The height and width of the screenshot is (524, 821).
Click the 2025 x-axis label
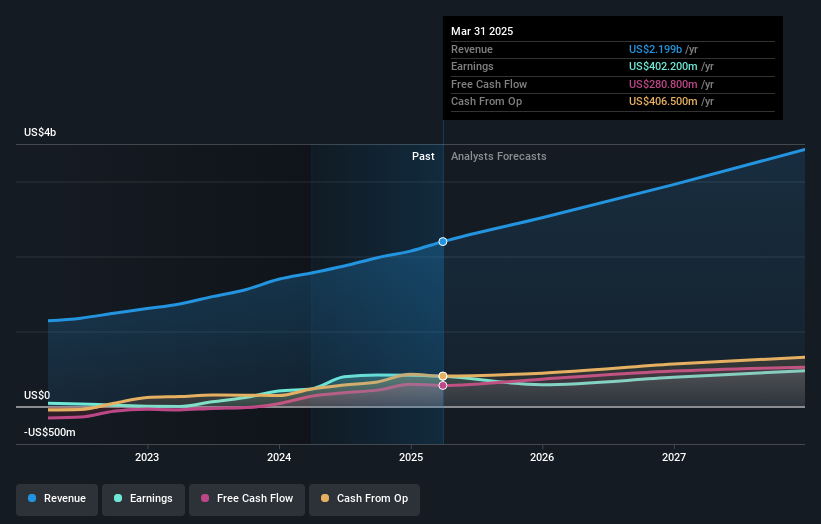coord(411,458)
